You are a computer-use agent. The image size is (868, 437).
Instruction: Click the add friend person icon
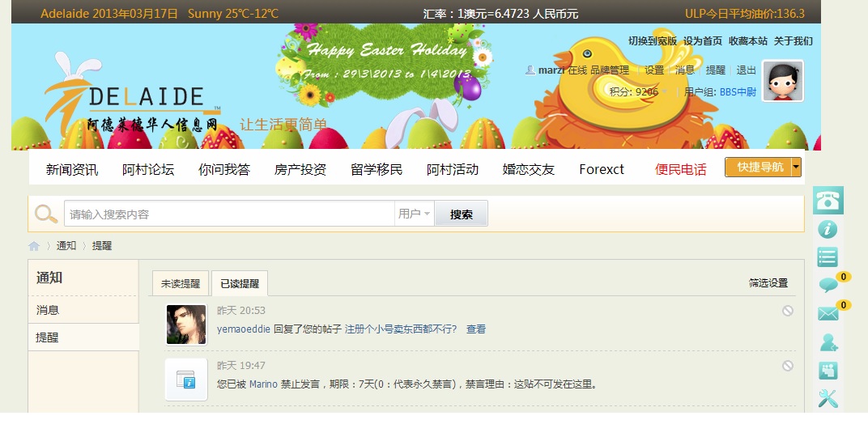pyautogui.click(x=828, y=342)
